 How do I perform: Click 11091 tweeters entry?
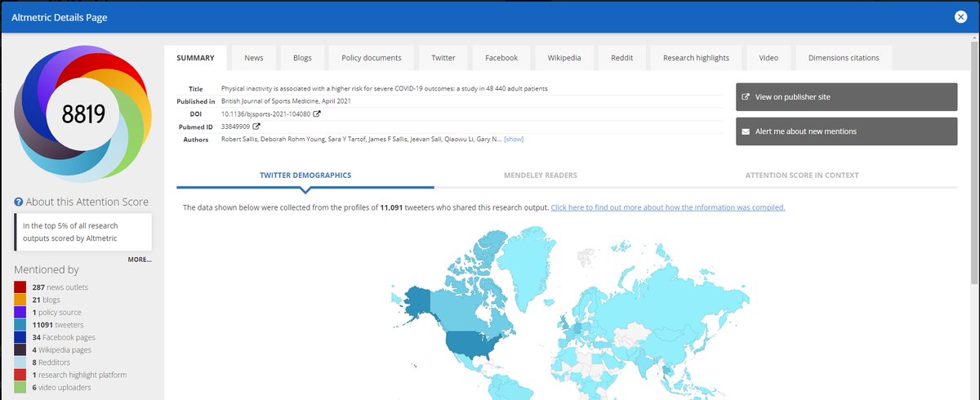(x=58, y=325)
